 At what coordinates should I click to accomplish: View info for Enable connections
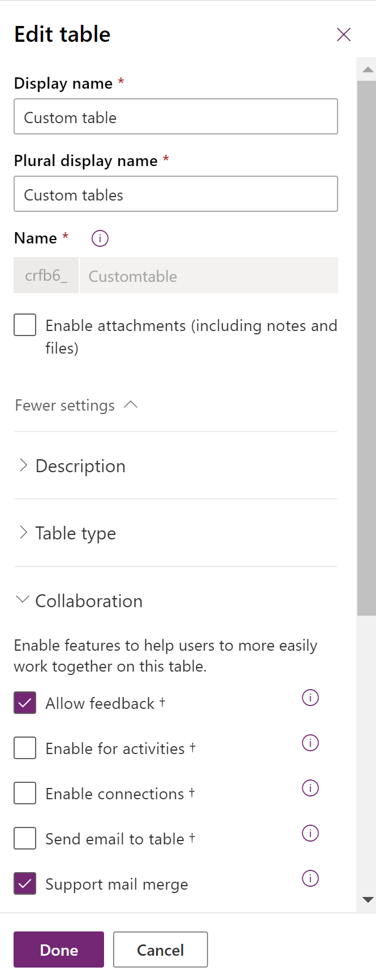tap(310, 788)
